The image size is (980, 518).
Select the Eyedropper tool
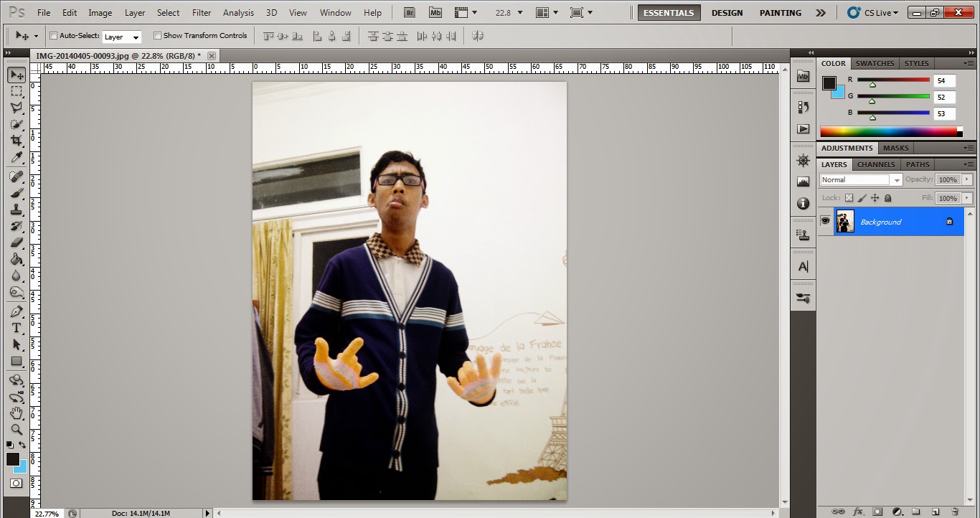[x=17, y=157]
